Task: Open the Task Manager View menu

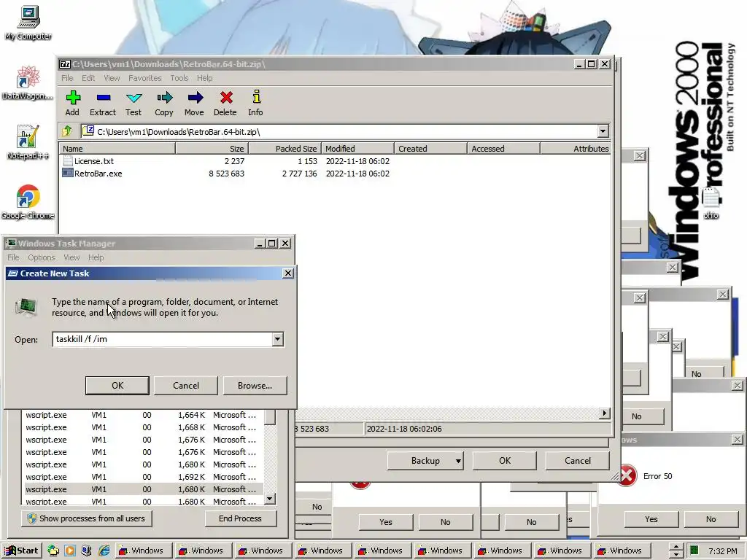Action: (x=71, y=257)
